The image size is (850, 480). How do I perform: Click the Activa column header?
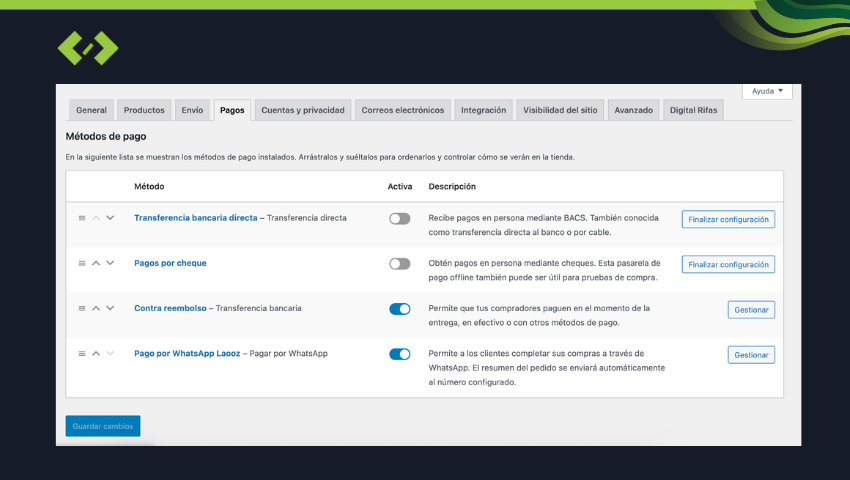click(400, 186)
